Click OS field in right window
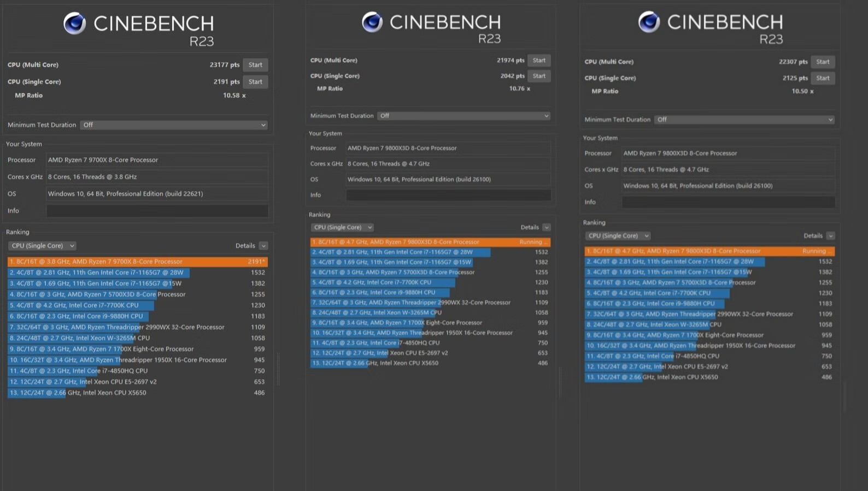The image size is (868, 491). coord(729,186)
